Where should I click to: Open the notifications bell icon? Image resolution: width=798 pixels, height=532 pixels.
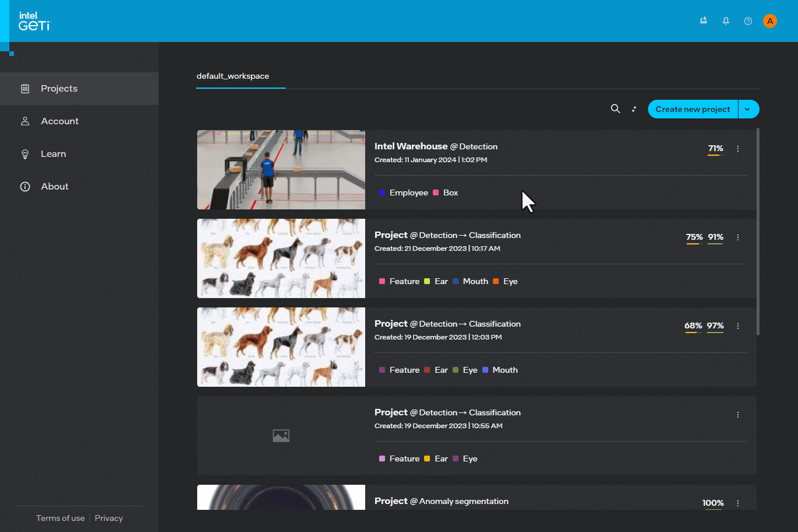(x=726, y=21)
